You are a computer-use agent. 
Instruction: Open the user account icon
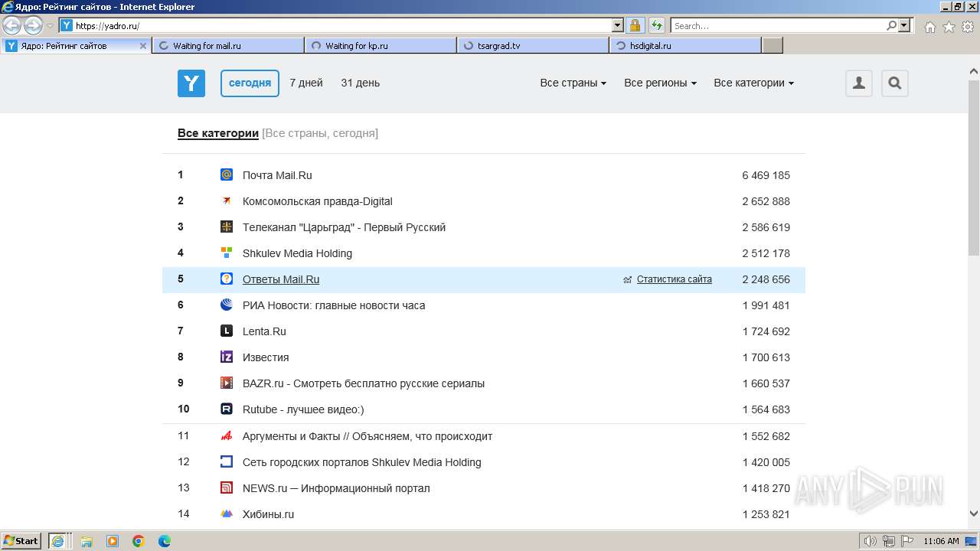point(859,83)
